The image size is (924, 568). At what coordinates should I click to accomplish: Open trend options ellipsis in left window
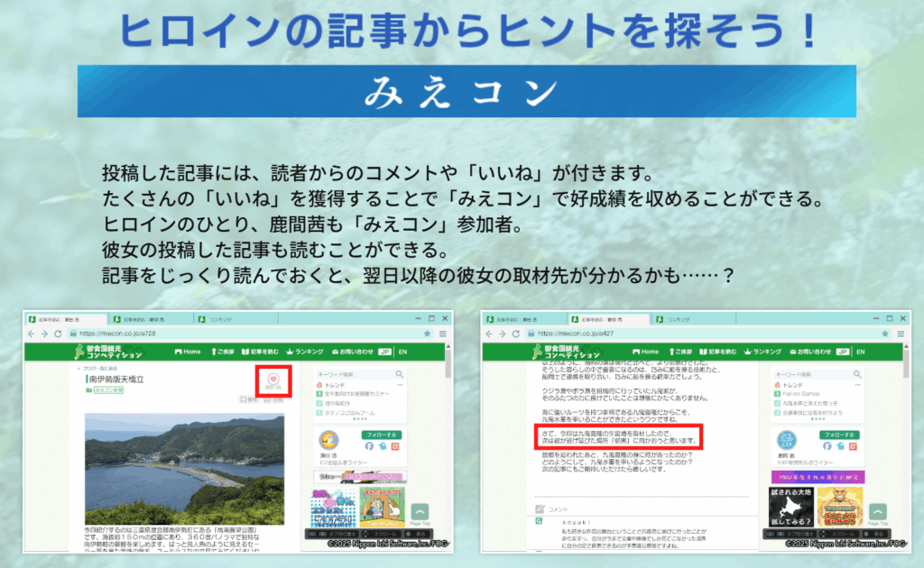tap(400, 385)
